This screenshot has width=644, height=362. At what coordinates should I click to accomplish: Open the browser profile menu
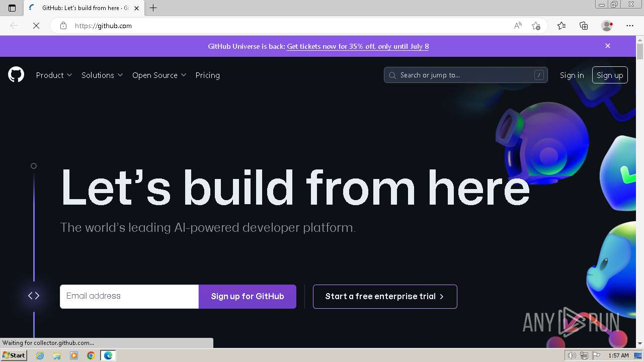(x=607, y=26)
